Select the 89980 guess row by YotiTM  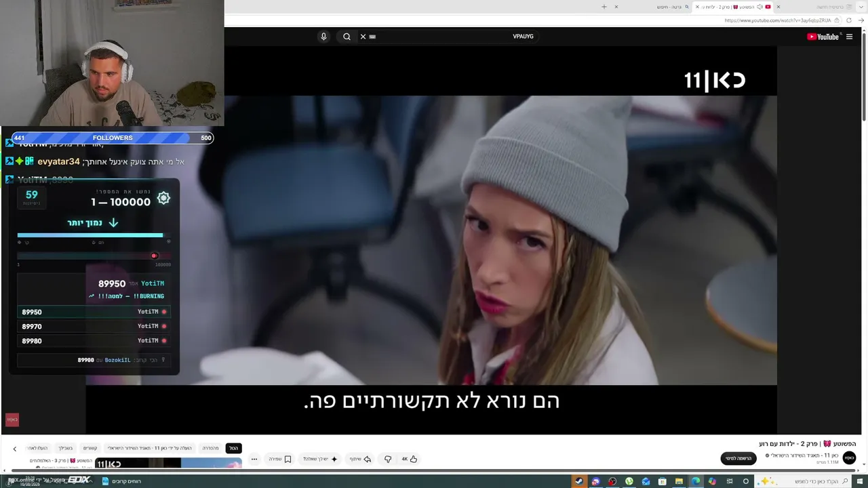click(x=94, y=340)
